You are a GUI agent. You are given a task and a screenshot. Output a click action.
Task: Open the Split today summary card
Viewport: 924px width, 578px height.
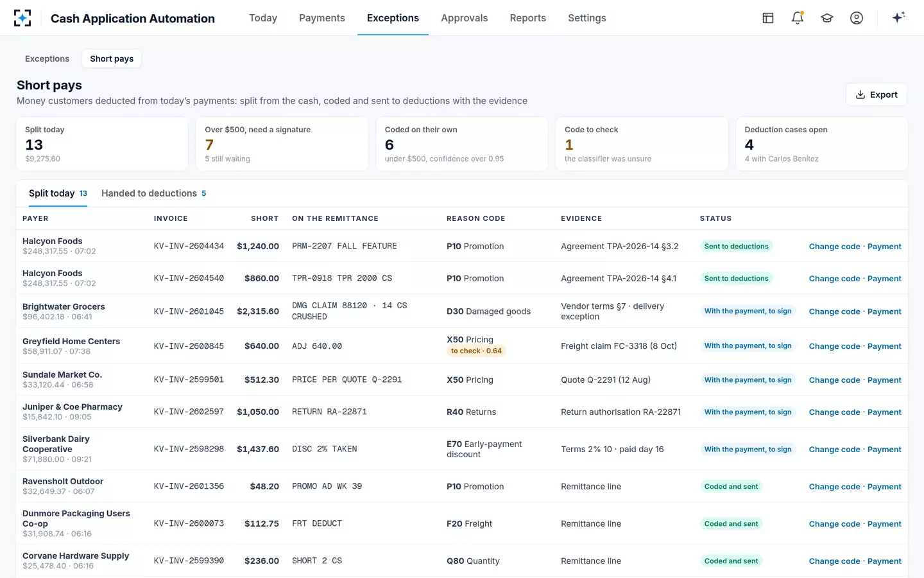click(x=102, y=144)
